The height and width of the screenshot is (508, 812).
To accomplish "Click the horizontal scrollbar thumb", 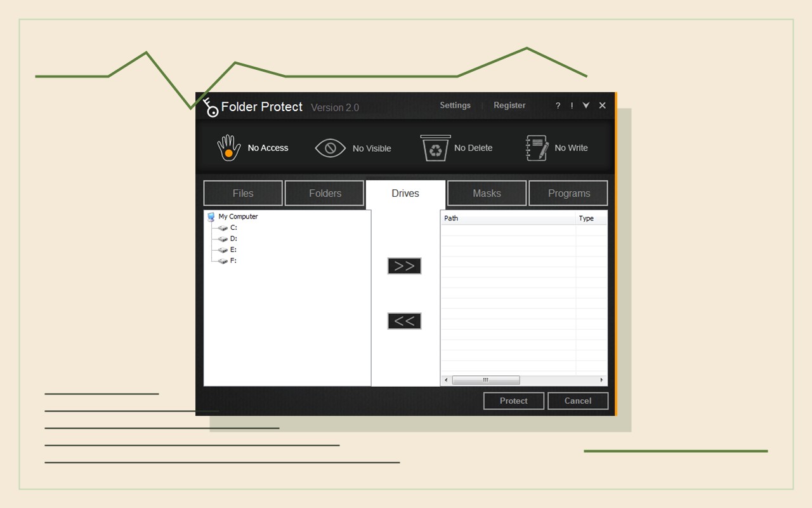I will point(486,380).
